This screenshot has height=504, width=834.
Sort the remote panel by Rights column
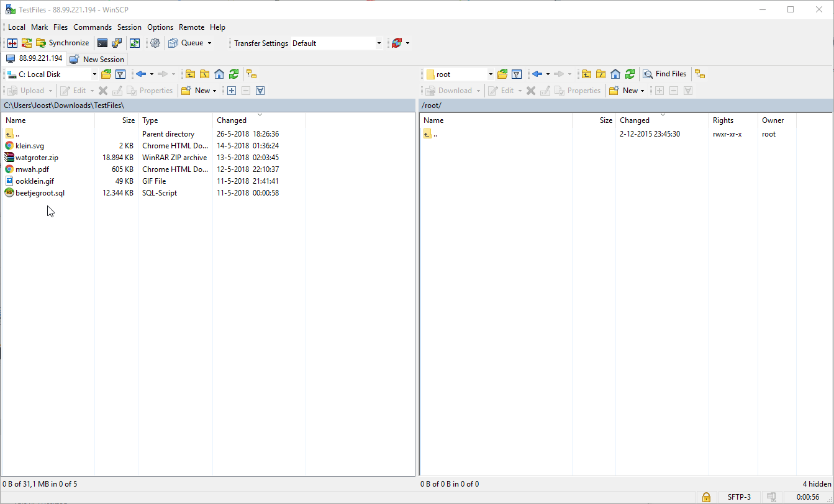pos(723,120)
